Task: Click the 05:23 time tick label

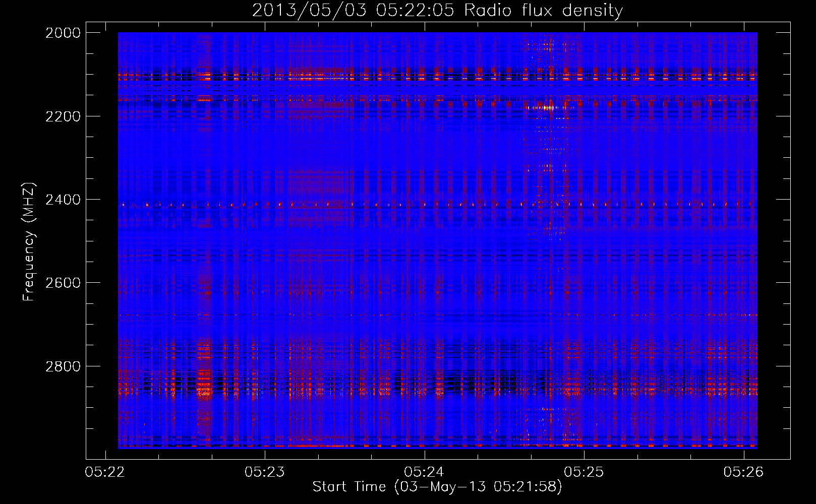Action: coord(265,472)
